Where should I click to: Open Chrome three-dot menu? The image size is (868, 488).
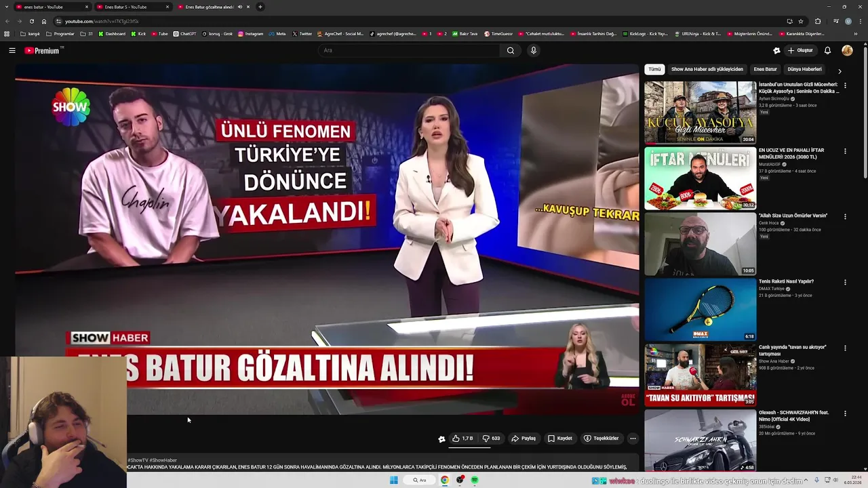coord(859,21)
